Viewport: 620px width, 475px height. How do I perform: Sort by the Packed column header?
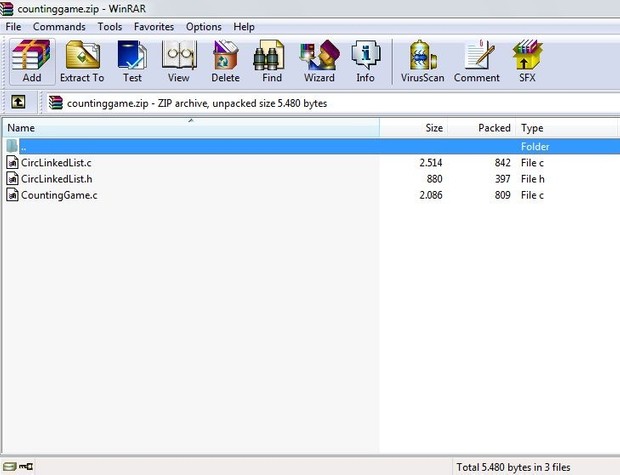pyautogui.click(x=482, y=128)
